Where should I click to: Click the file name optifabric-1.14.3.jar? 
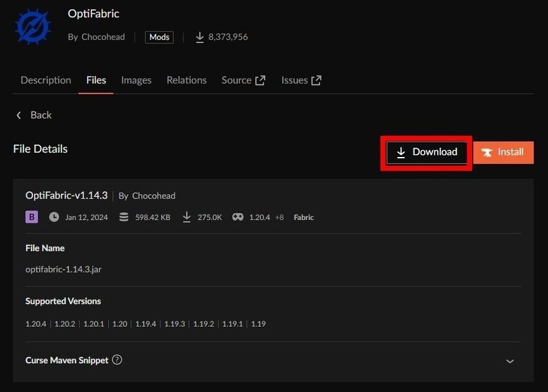(x=64, y=269)
